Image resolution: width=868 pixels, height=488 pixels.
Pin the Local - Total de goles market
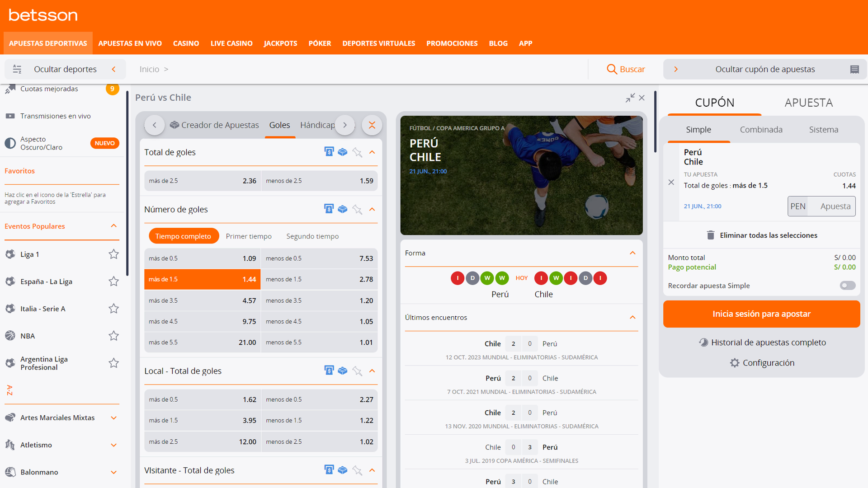[x=357, y=371]
